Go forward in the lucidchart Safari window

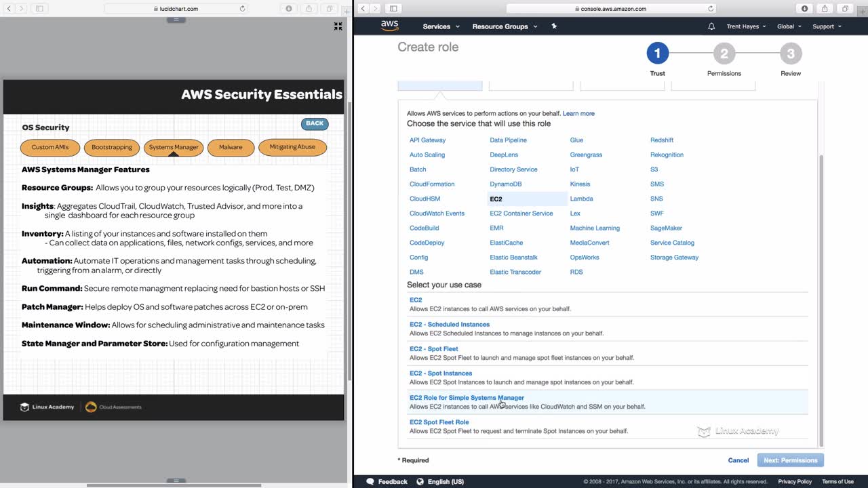point(21,9)
